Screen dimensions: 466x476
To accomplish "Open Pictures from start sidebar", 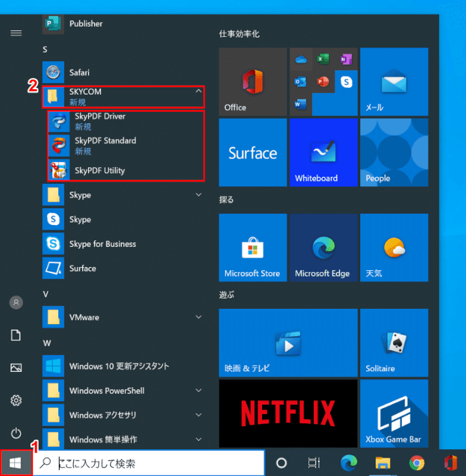I will coord(16,368).
